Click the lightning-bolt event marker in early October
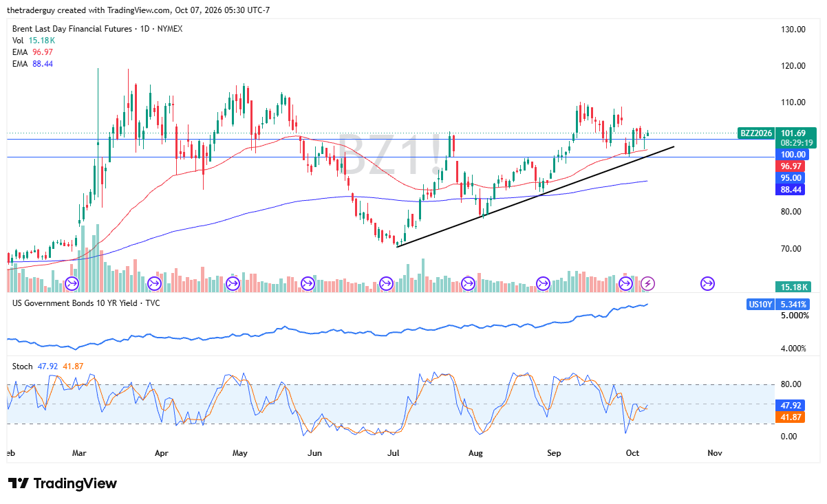827x504 pixels. point(647,283)
